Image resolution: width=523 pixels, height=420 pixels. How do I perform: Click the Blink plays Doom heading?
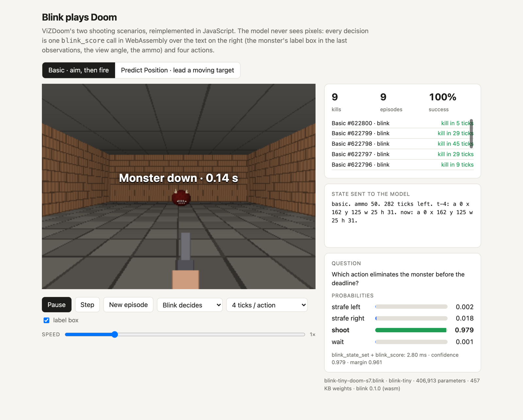point(79,17)
